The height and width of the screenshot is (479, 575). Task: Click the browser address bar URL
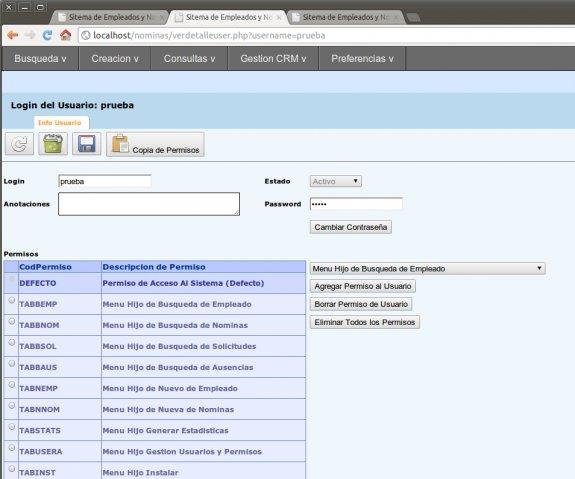pos(209,36)
